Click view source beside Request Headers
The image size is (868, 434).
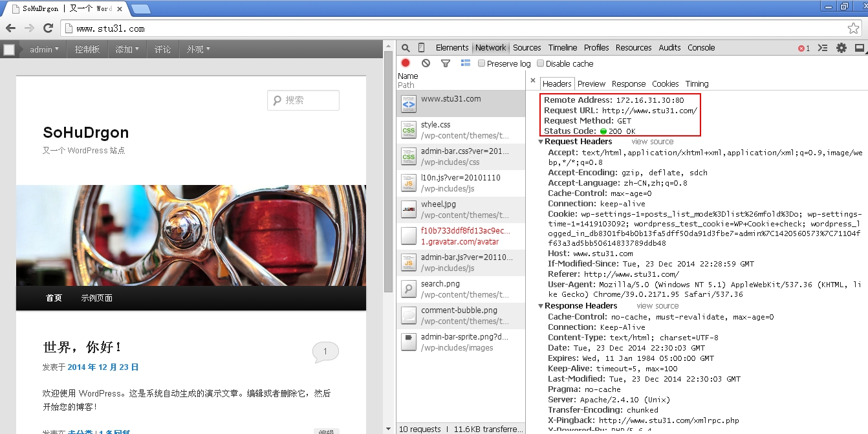(652, 142)
